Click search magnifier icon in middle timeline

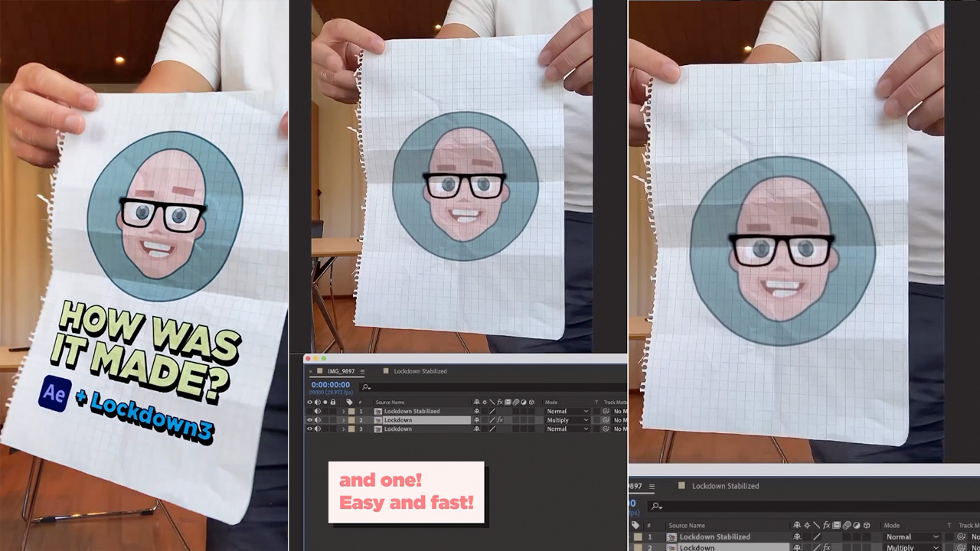[x=366, y=387]
